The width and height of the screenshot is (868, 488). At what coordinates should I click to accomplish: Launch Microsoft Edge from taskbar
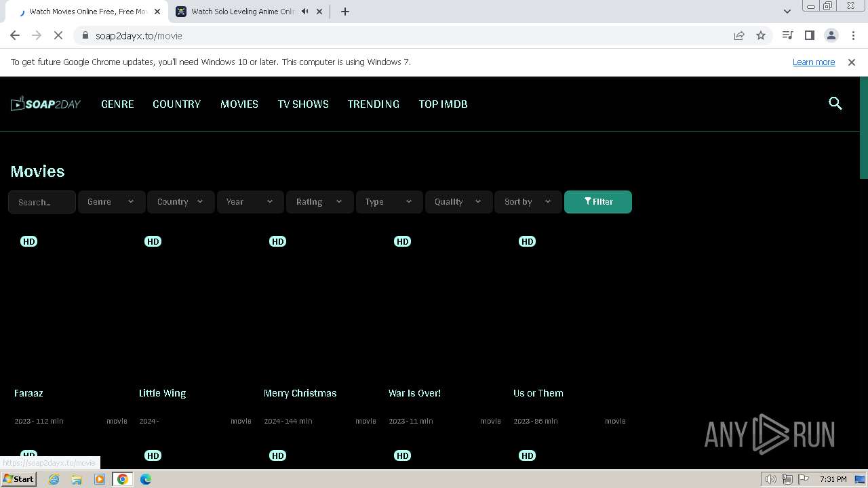[146, 479]
